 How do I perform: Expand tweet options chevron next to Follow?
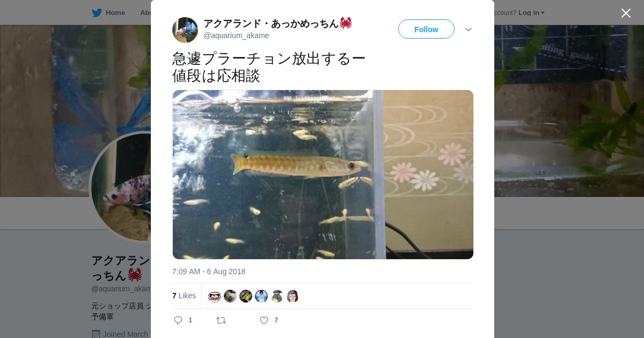pyautogui.click(x=469, y=30)
